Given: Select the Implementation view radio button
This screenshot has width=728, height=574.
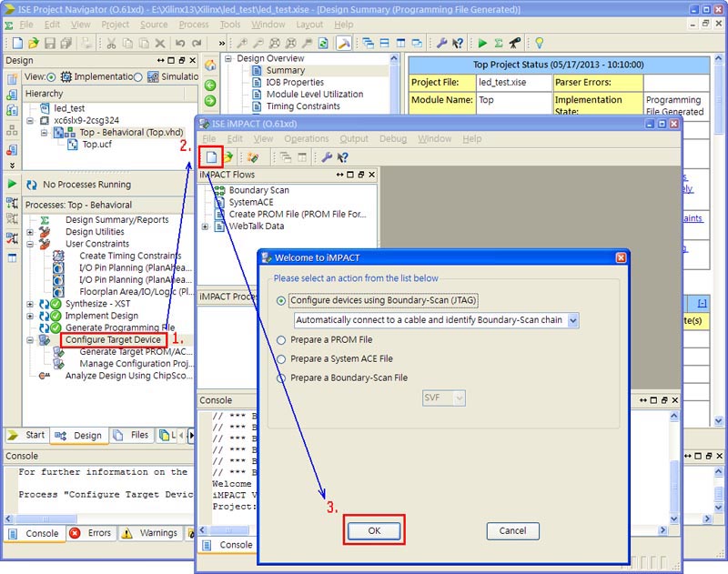Looking at the screenshot, I should click(x=51, y=77).
